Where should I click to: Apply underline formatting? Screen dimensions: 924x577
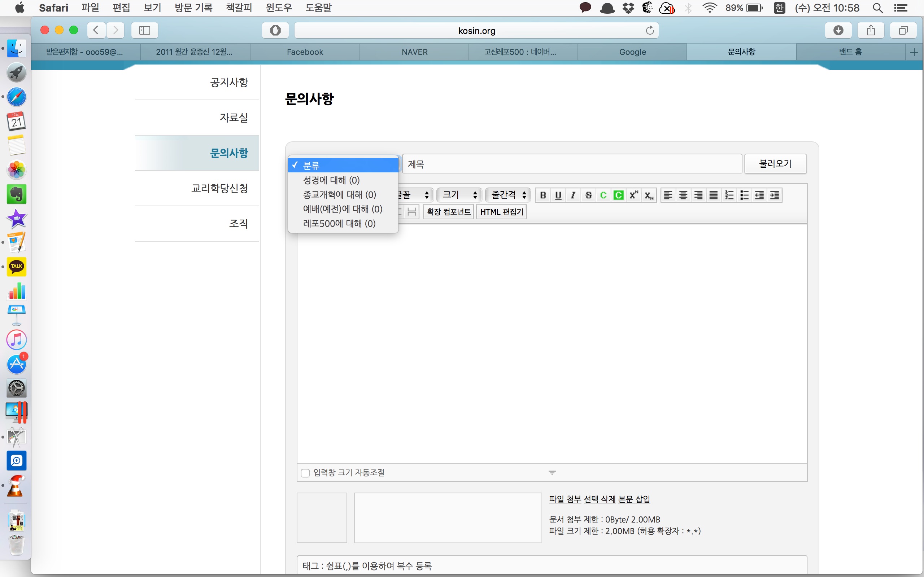(x=558, y=195)
